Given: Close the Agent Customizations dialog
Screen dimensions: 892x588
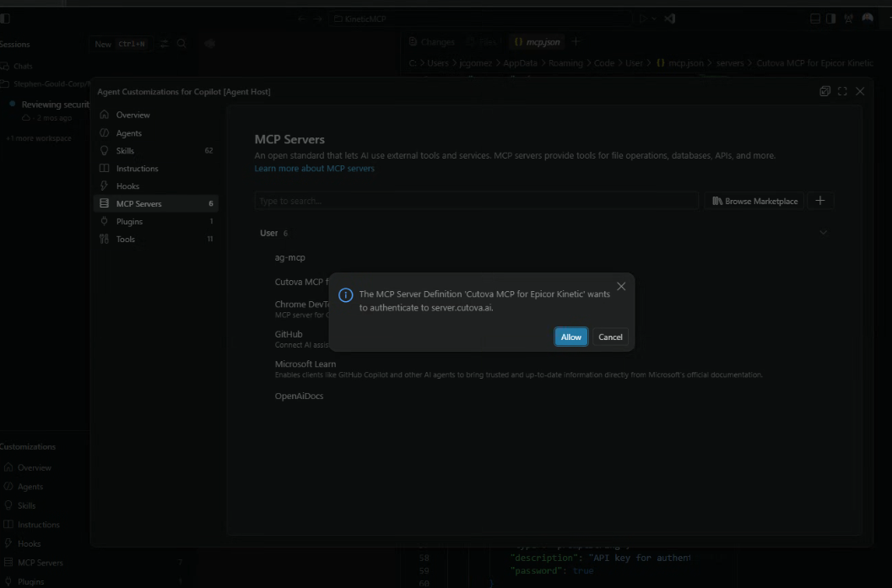Looking at the screenshot, I should [860, 91].
